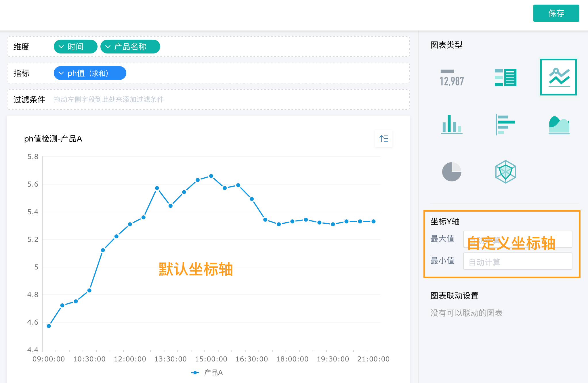Choose the vertical bar chart type

click(452, 124)
